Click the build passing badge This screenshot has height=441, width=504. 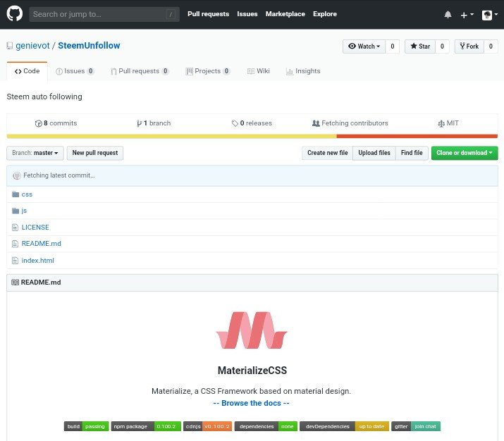(x=87, y=426)
